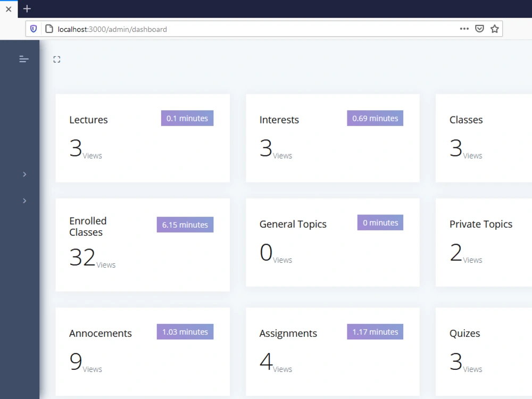Image resolution: width=532 pixels, height=399 pixels.
Task: Click the Assignments card title
Action: point(288,333)
